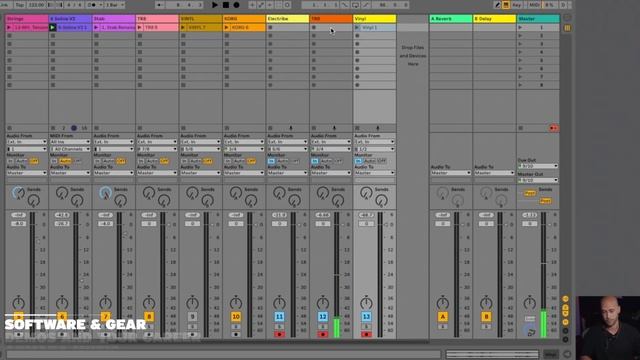Image resolution: width=640 pixels, height=360 pixels.
Task: Toggle arm button on orange TR8 track
Action: (323, 334)
